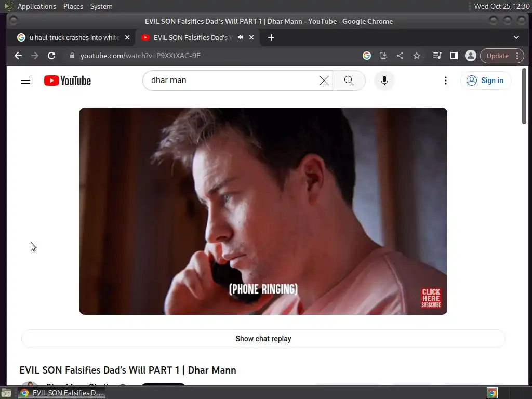
Task: Start voice search with the microphone
Action: [x=384, y=81]
